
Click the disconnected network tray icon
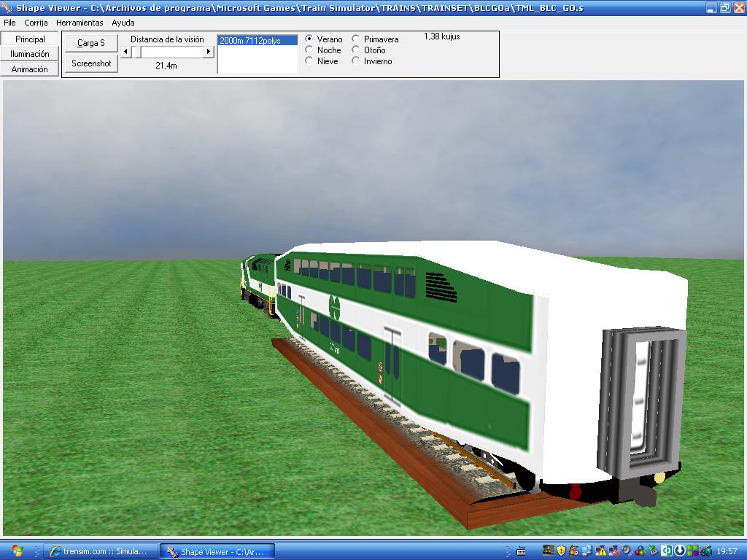point(614,551)
